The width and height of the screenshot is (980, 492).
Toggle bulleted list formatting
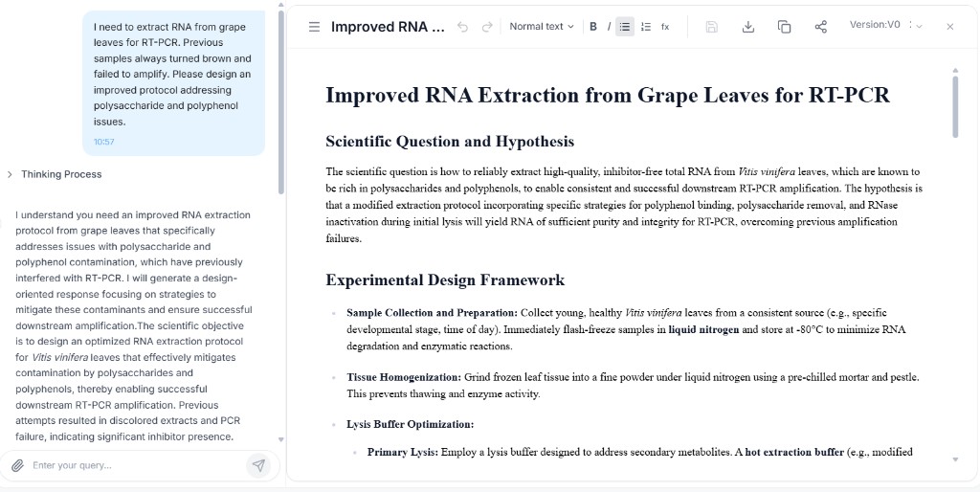pyautogui.click(x=624, y=26)
